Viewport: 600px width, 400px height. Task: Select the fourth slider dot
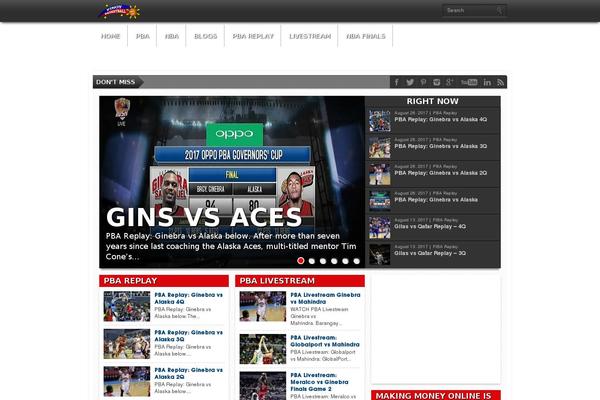(x=334, y=261)
